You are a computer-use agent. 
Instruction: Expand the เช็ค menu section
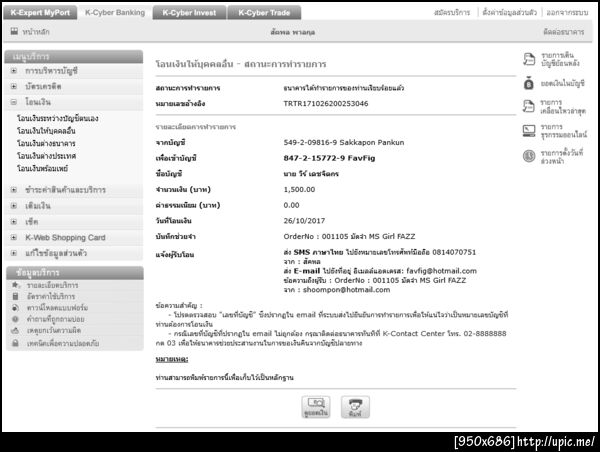(x=14, y=222)
